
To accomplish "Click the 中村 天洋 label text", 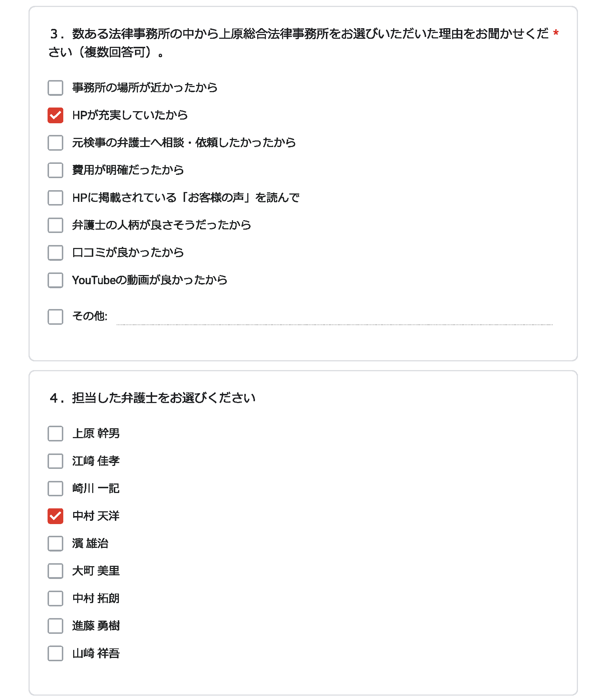I will [96, 516].
